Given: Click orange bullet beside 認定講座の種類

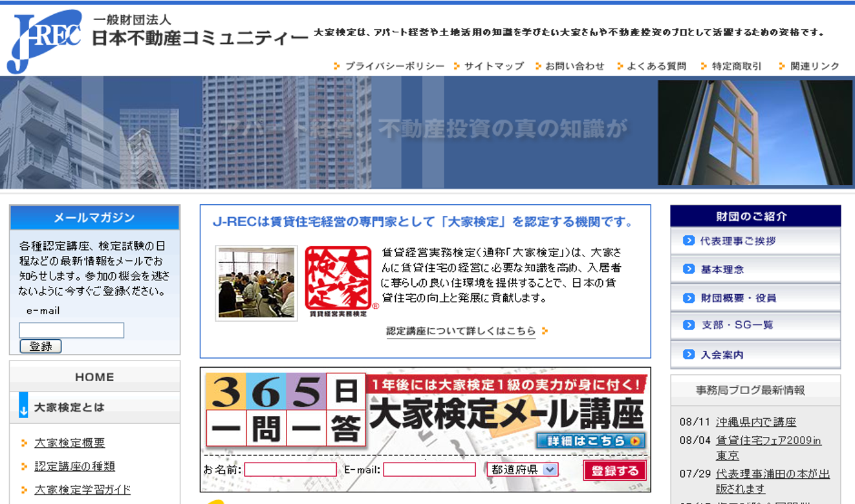Looking at the screenshot, I should (25, 467).
